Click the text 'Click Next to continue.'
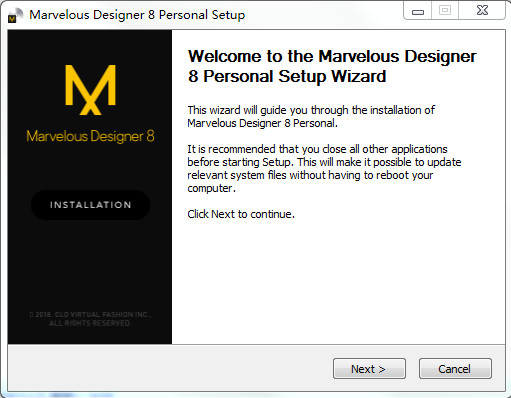 (x=241, y=214)
